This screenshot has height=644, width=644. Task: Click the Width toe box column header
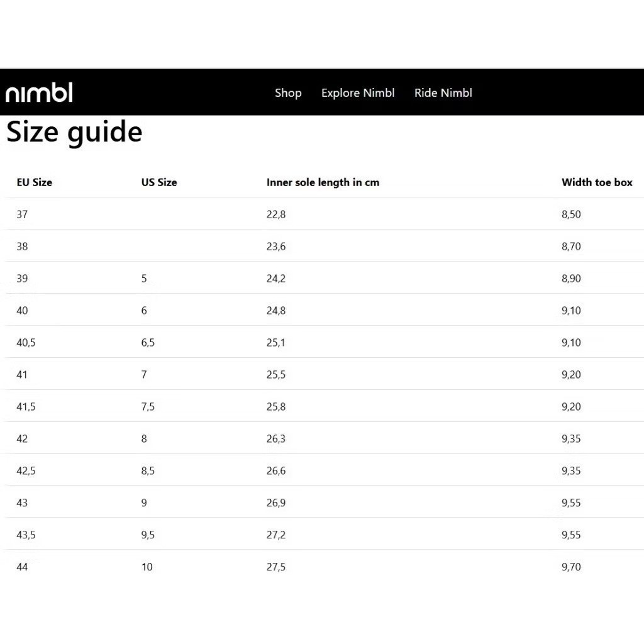[x=597, y=182]
